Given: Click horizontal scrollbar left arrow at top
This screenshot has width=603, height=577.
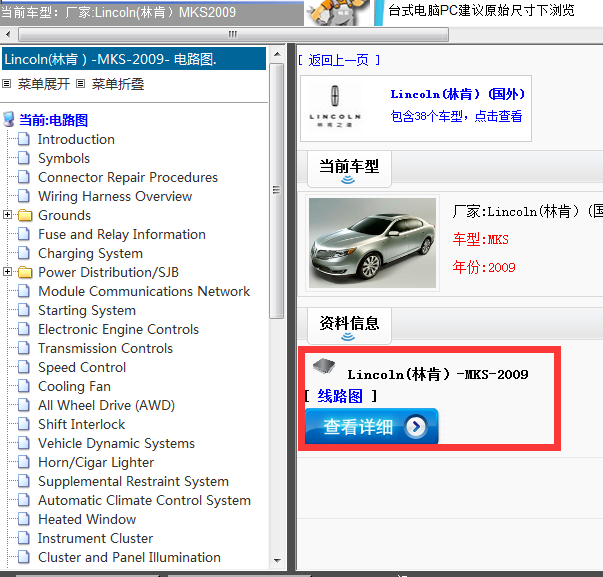Looking at the screenshot, I should 8,35.
